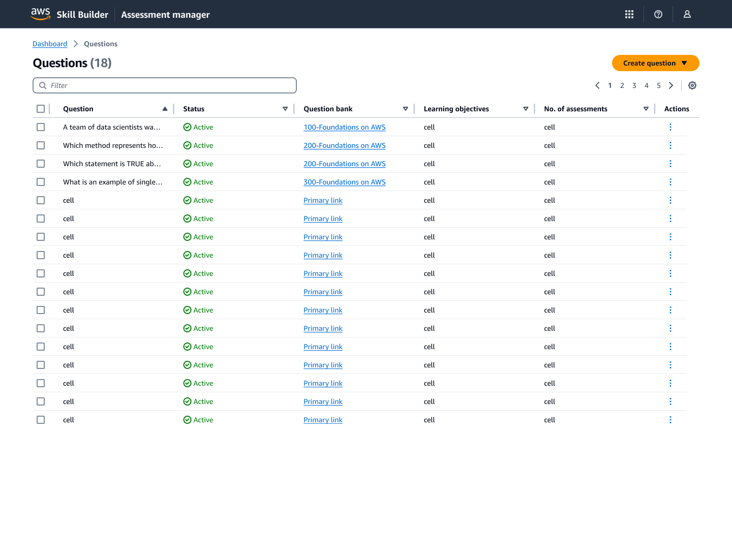Go to page 4
The image size is (732, 560).
tap(647, 85)
